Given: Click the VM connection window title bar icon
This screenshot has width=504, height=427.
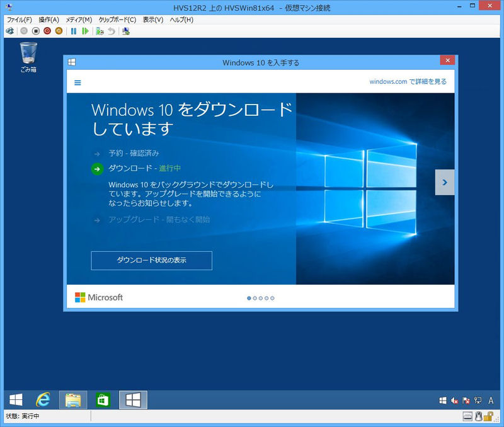Looking at the screenshot, I should (9, 7).
